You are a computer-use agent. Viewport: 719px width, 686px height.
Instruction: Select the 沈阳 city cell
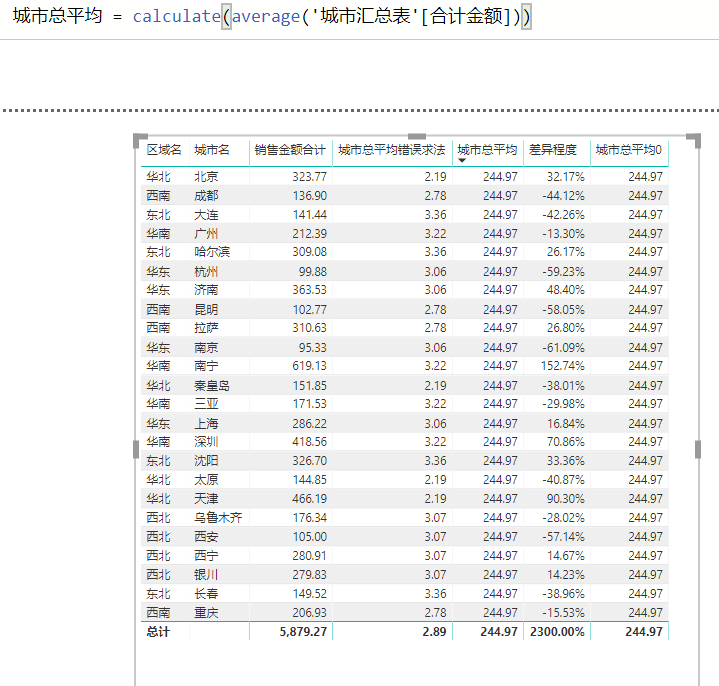[x=206, y=461]
